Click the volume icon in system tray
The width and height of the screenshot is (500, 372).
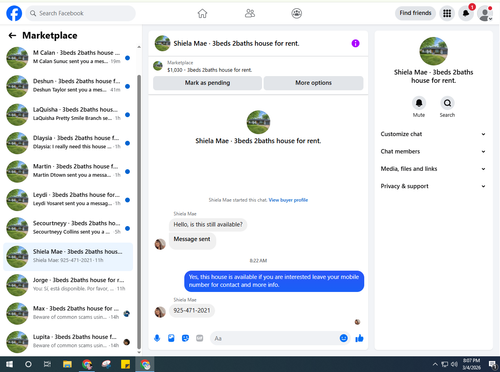[454, 364]
